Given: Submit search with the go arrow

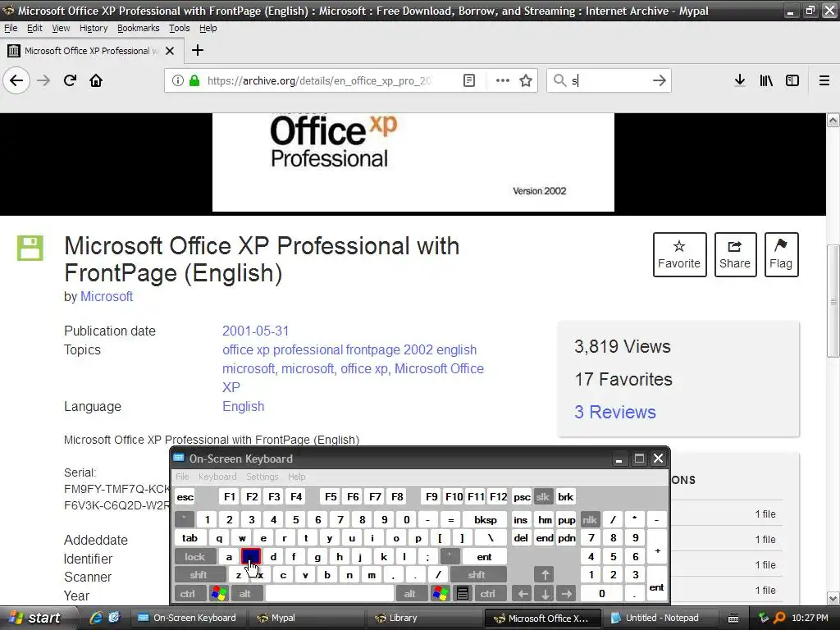Looking at the screenshot, I should pos(660,81).
